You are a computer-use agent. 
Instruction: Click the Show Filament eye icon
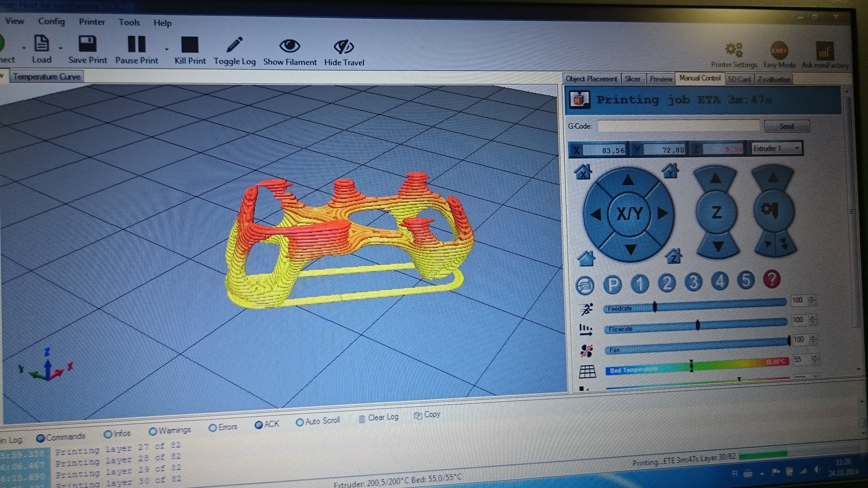pos(289,46)
